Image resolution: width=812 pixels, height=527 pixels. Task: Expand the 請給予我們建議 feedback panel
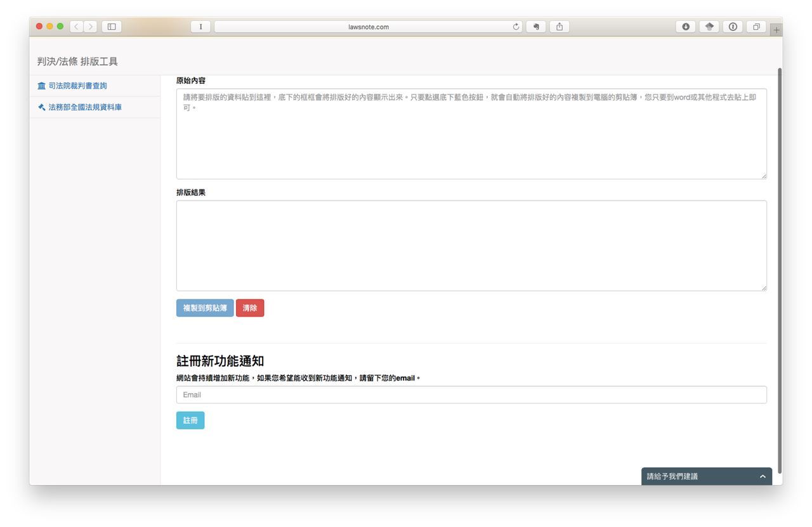706,476
